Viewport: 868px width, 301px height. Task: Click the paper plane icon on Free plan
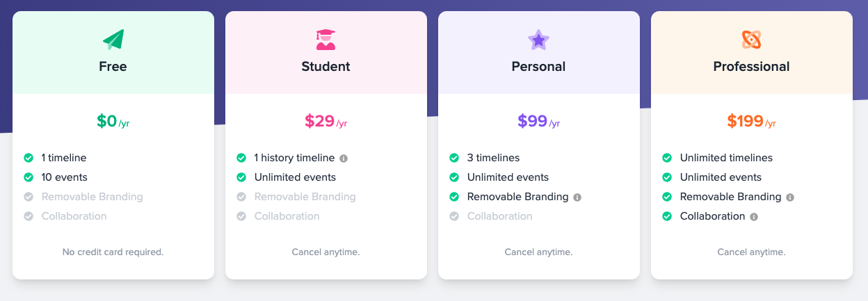click(113, 40)
